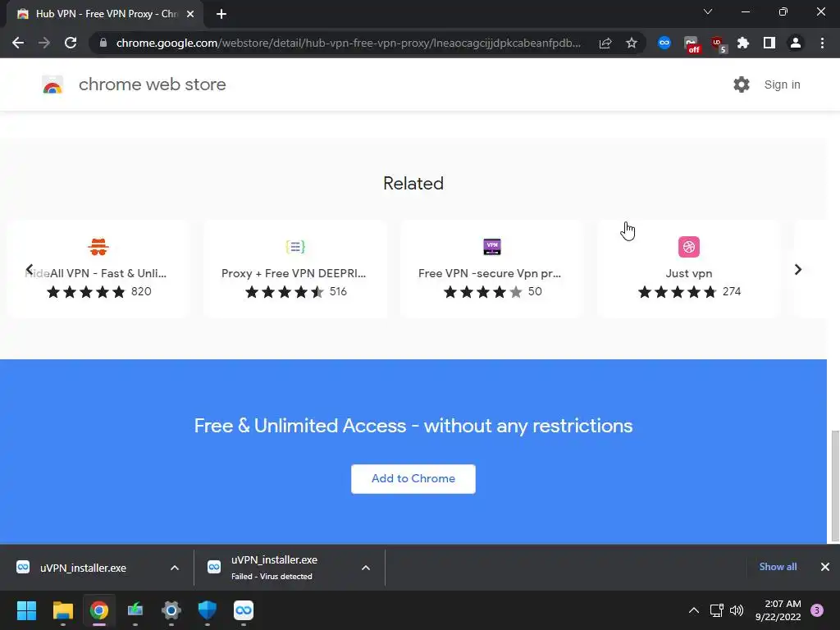Viewport: 840px width, 630px height.
Task: Open the network status tray icon
Action: click(716, 610)
